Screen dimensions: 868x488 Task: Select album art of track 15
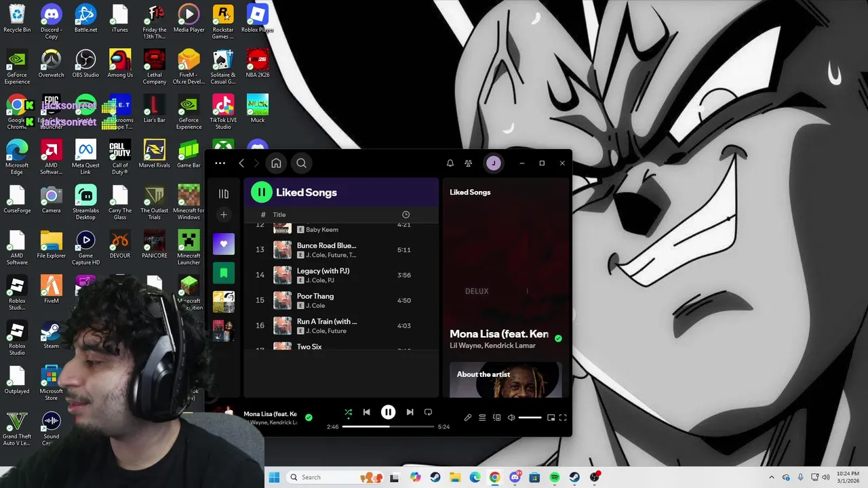coord(282,300)
